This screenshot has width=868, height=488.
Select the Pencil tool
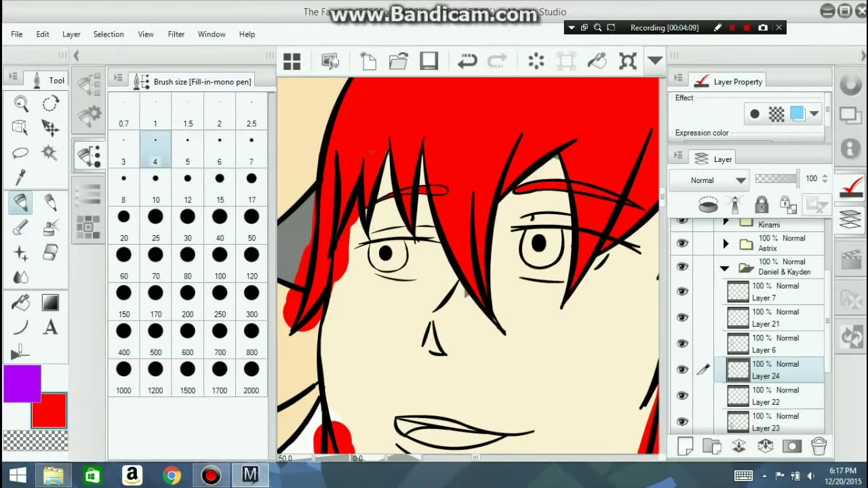50,203
